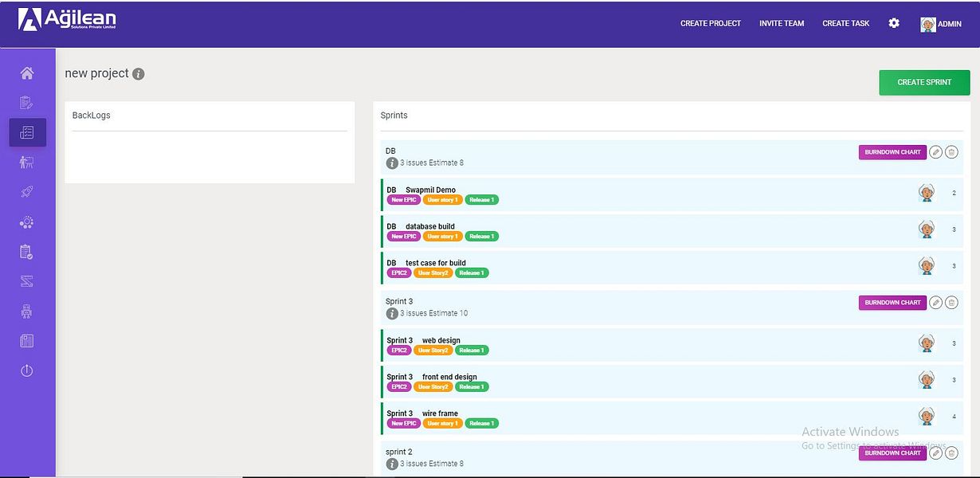
Task: Click the info icon under sprint 2 title
Action: tap(392, 464)
